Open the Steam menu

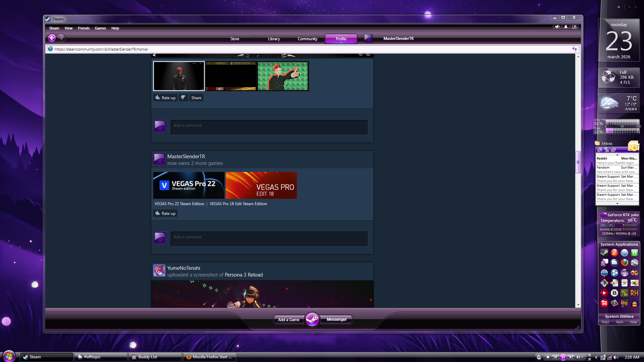tap(54, 28)
